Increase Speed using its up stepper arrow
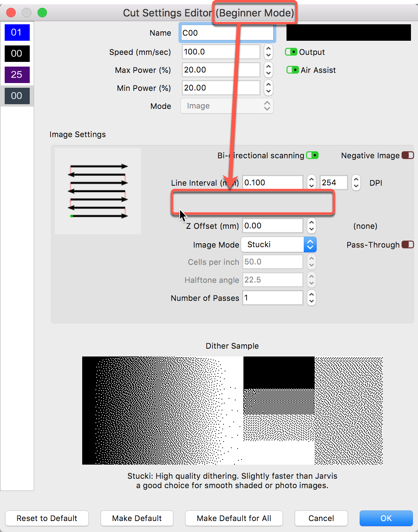Image resolution: width=418 pixels, height=532 pixels. [268, 49]
